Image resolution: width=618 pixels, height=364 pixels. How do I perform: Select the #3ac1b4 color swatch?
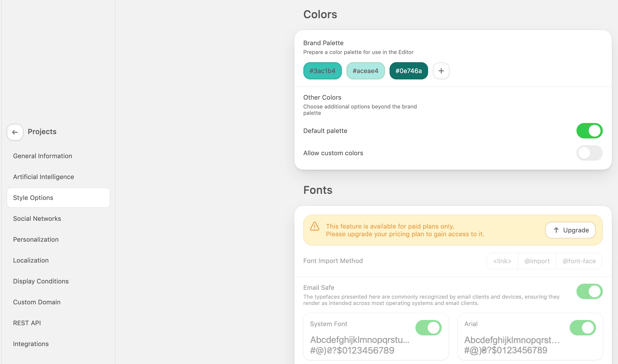pos(322,71)
